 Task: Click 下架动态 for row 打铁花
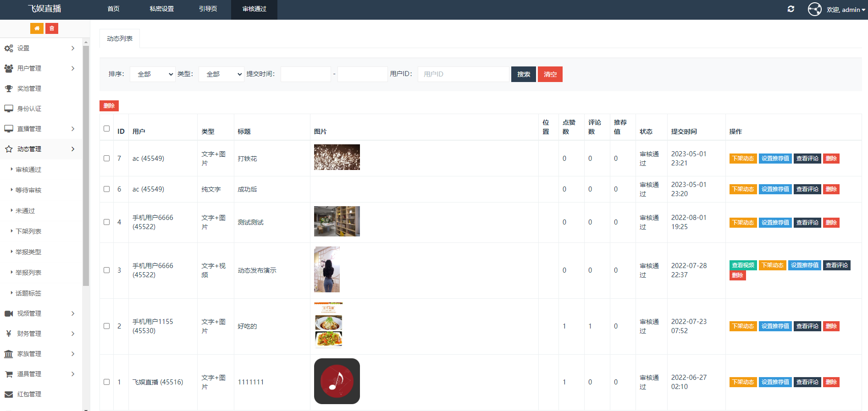pyautogui.click(x=743, y=159)
